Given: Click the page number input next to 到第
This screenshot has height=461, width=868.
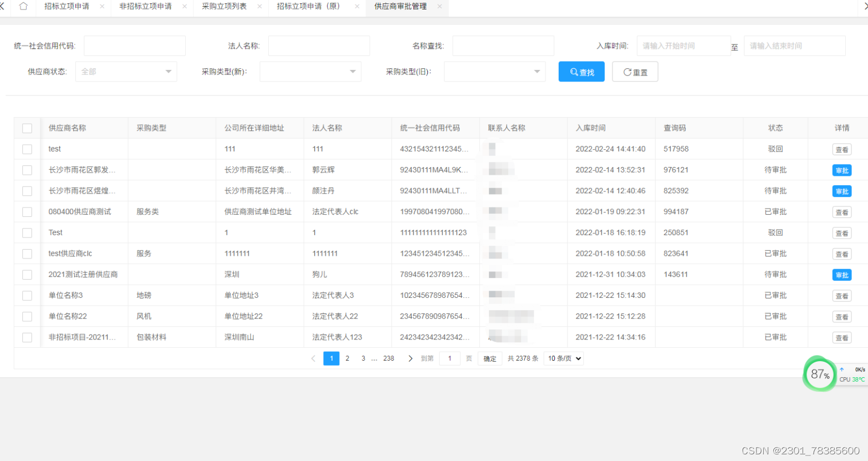Looking at the screenshot, I should [x=449, y=358].
